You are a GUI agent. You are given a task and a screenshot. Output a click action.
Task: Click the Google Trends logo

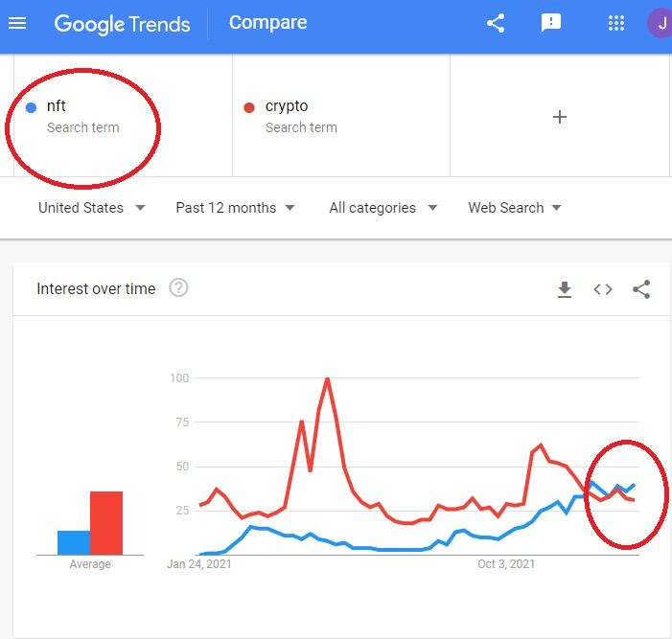click(120, 23)
